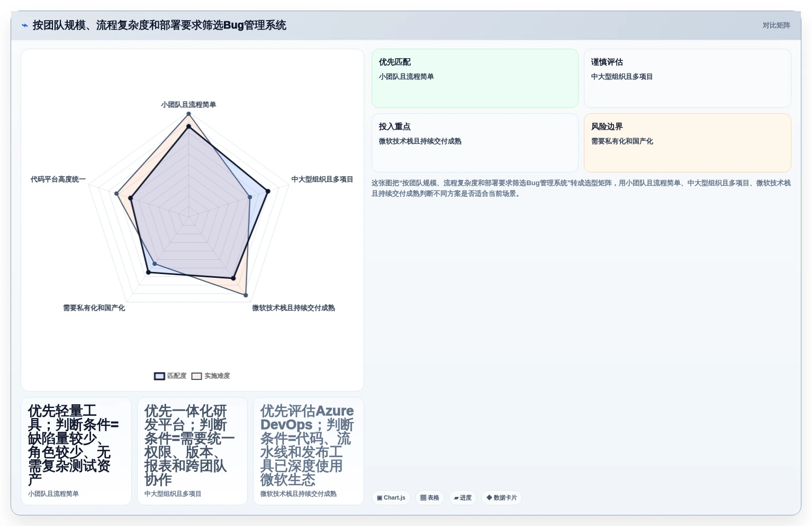812x526 pixels.
Task: Click the page title 按团队规模…Bug管理系统
Action: pyautogui.click(x=159, y=25)
